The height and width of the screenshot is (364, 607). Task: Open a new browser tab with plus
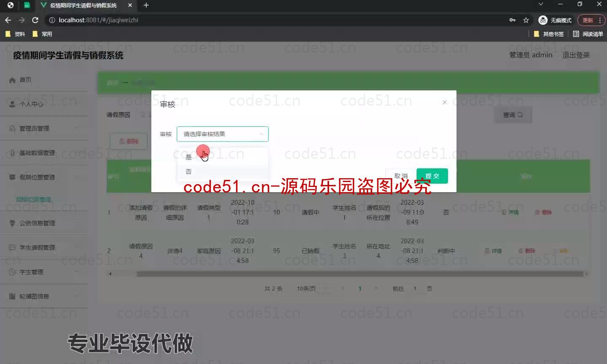(146, 5)
